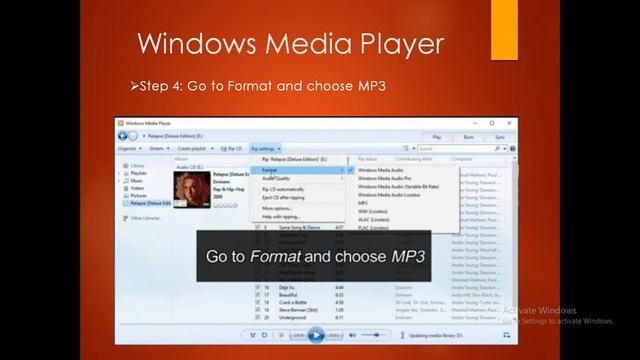Choose Rip 'Relapse [Deluxe Edition]' menu entry
The height and width of the screenshot is (360, 640).
pyautogui.click(x=298, y=159)
